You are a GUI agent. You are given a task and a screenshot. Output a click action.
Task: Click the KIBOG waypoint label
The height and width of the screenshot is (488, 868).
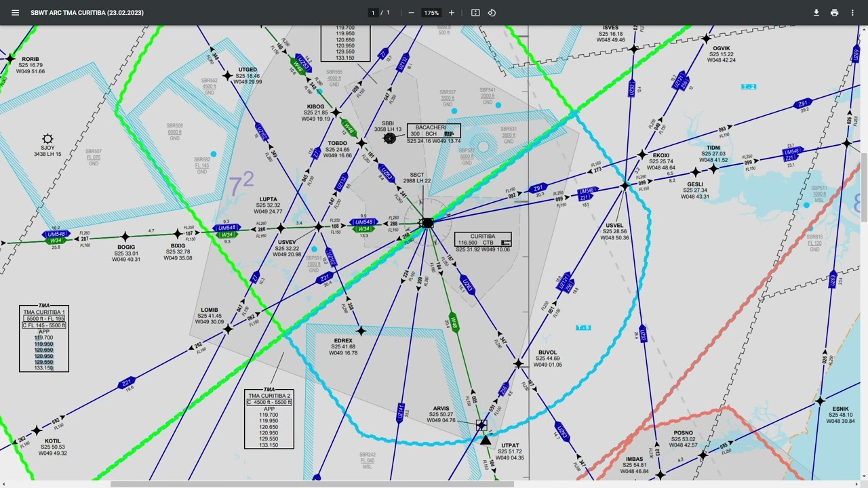tap(316, 113)
